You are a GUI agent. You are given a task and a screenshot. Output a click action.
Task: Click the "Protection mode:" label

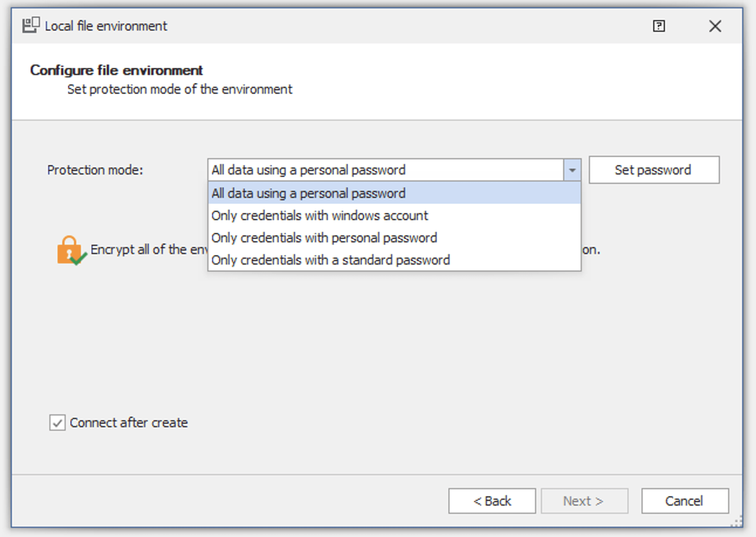click(x=95, y=170)
